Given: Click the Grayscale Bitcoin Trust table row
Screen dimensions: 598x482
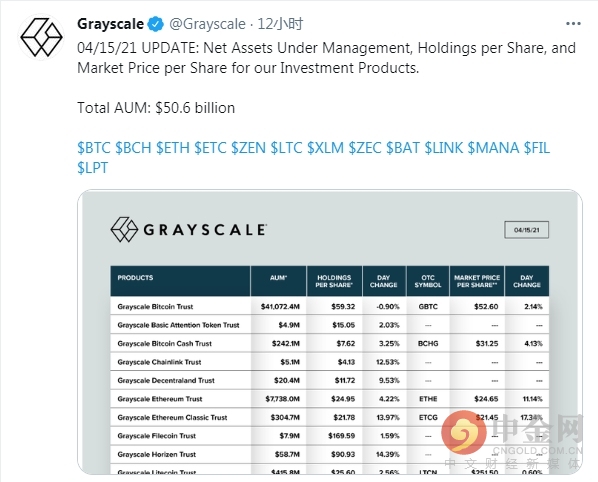Looking at the screenshot, I should [x=330, y=306].
